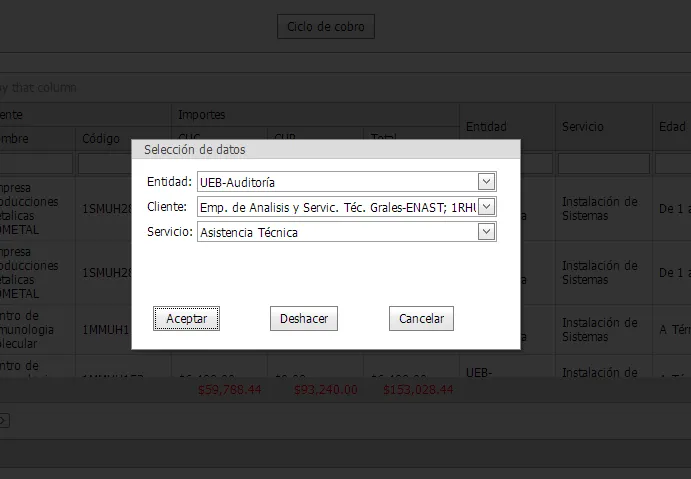Click the filter box under Servicio column
The image size is (691, 479).
(603, 163)
